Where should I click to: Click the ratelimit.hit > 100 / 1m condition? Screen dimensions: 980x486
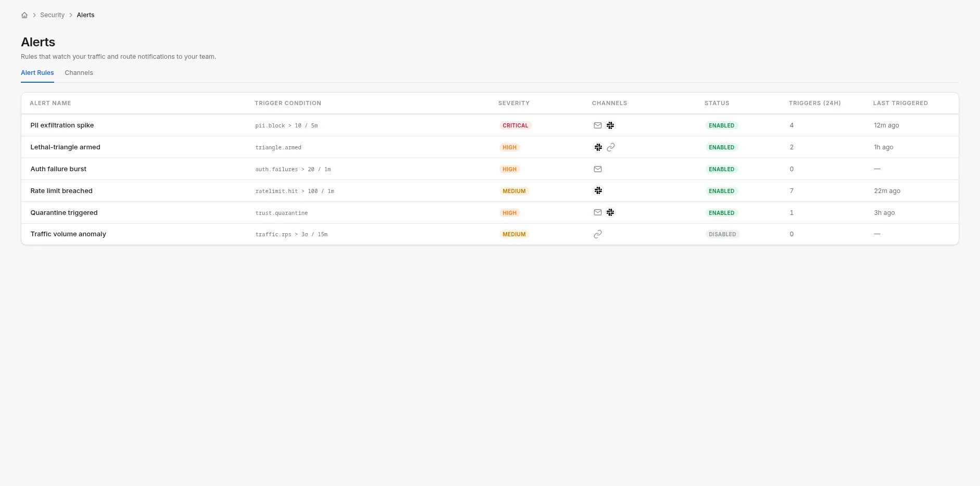click(295, 191)
